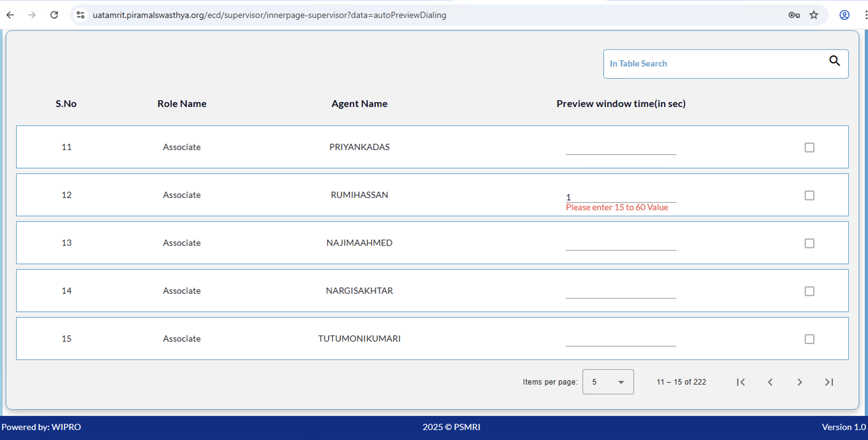Viewport: 868px width, 440px height.
Task: Reload the current page
Action: (x=54, y=15)
